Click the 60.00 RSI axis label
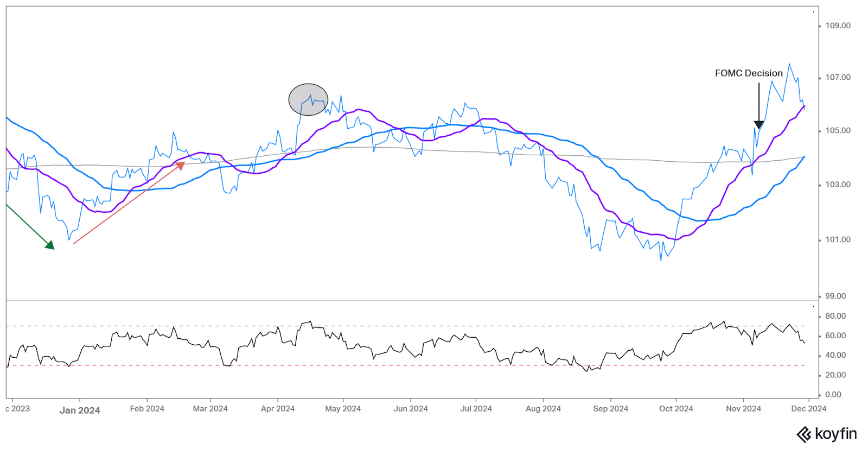The image size is (868, 449). point(835,336)
